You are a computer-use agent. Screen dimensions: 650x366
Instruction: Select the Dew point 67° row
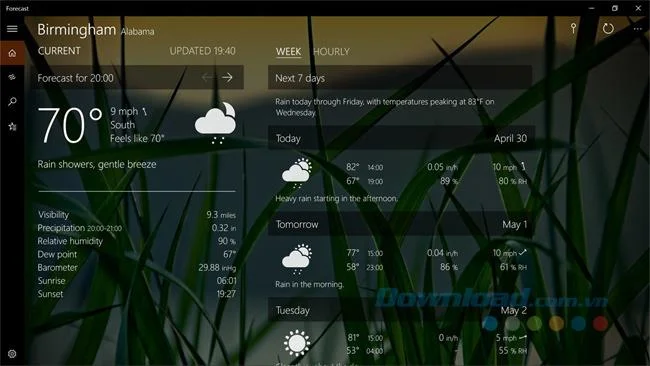coord(137,254)
